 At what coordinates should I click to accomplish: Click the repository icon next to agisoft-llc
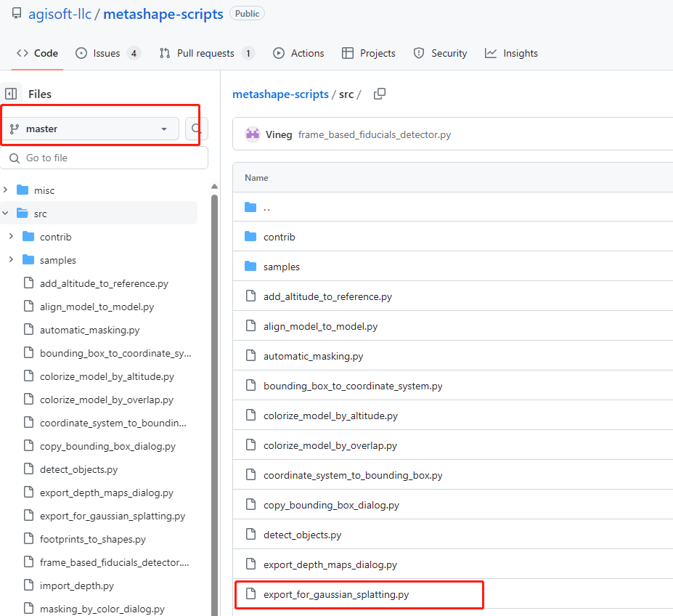pyautogui.click(x=17, y=14)
